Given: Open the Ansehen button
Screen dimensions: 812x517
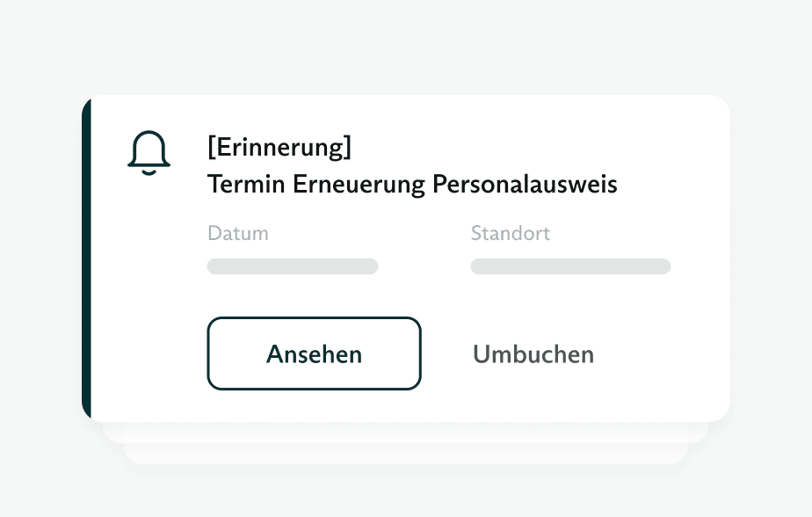Looking at the screenshot, I should tap(314, 353).
